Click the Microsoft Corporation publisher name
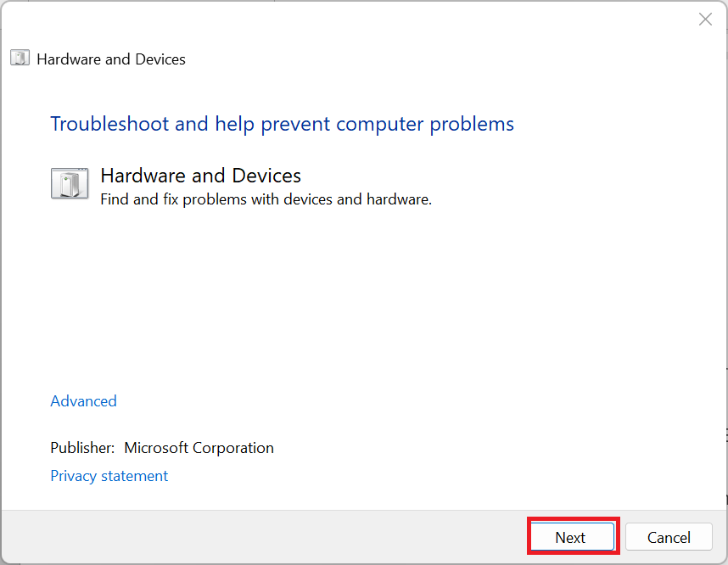This screenshot has height=565, width=728. [199, 448]
